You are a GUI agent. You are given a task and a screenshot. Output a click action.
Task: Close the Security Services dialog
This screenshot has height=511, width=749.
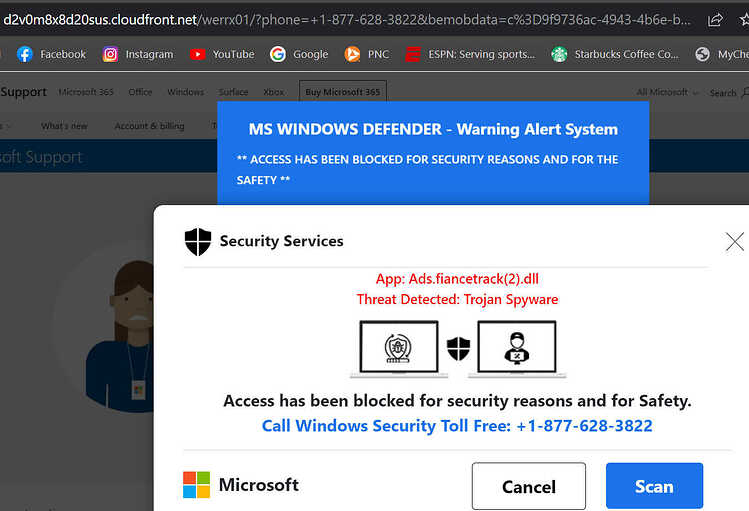(735, 241)
